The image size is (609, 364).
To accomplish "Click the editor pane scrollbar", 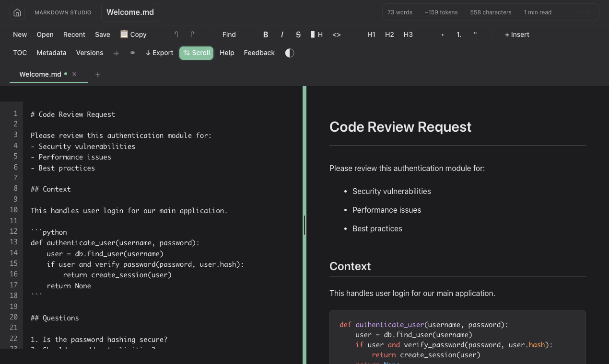I will click(x=304, y=225).
